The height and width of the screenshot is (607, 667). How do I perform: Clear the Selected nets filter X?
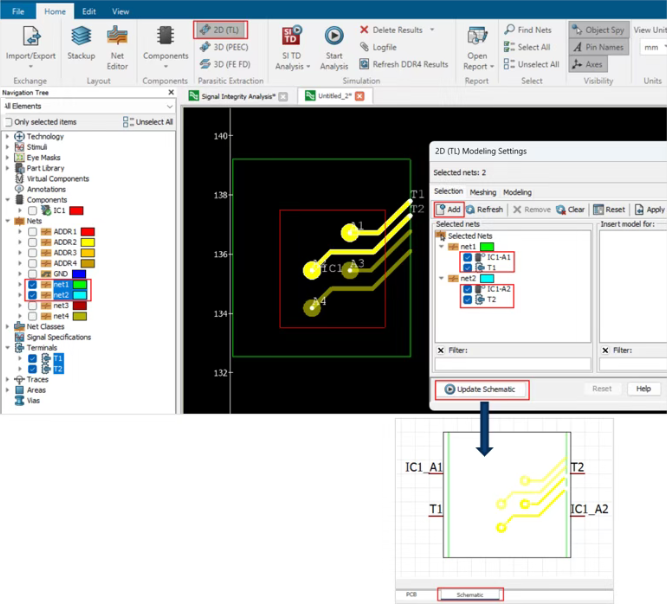[441, 351]
